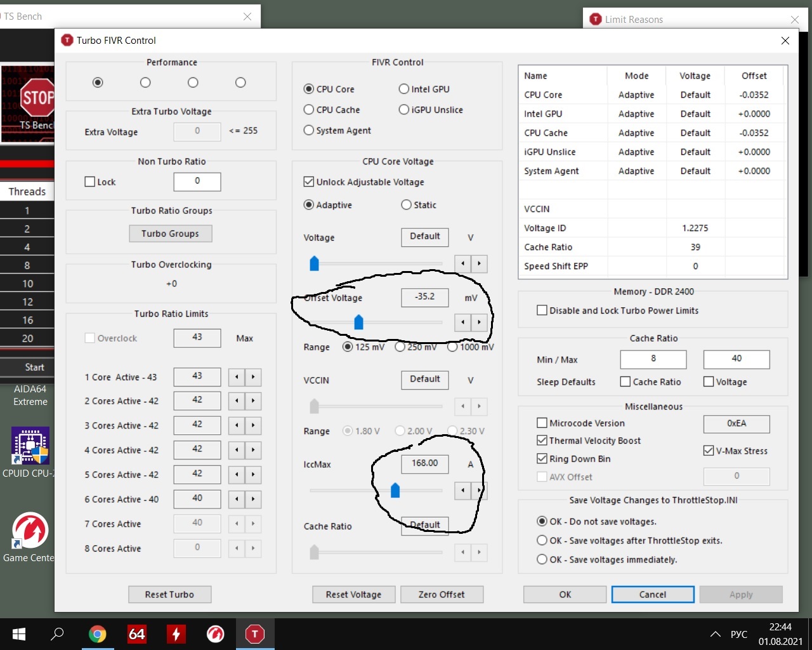Click the Voltage slider thumb
Viewport: 812px width, 650px height.
pyautogui.click(x=314, y=263)
